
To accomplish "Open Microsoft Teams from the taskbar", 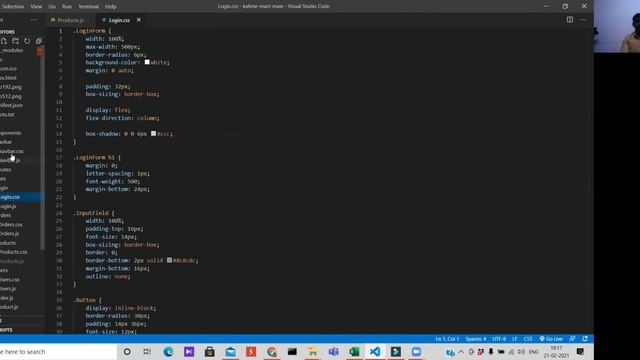I will tap(333, 351).
